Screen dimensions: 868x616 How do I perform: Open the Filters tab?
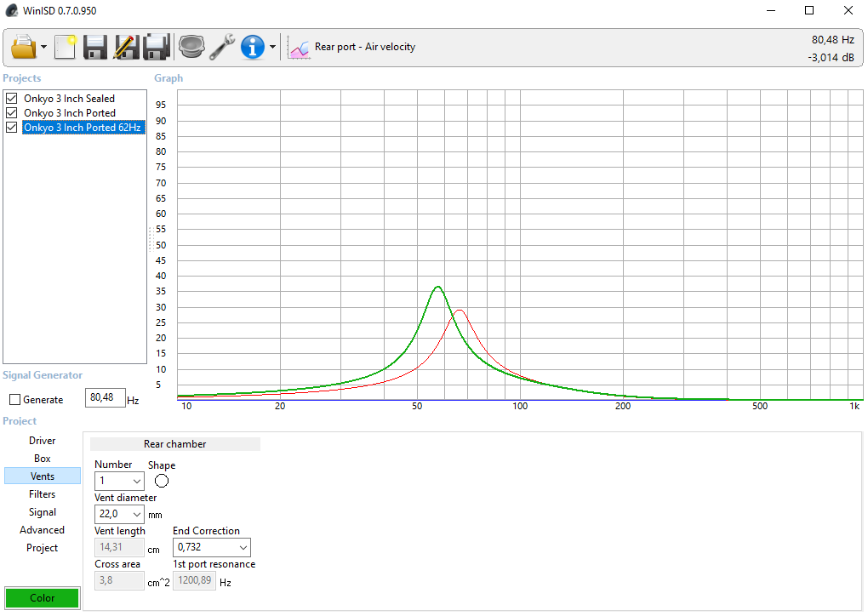pyautogui.click(x=42, y=494)
